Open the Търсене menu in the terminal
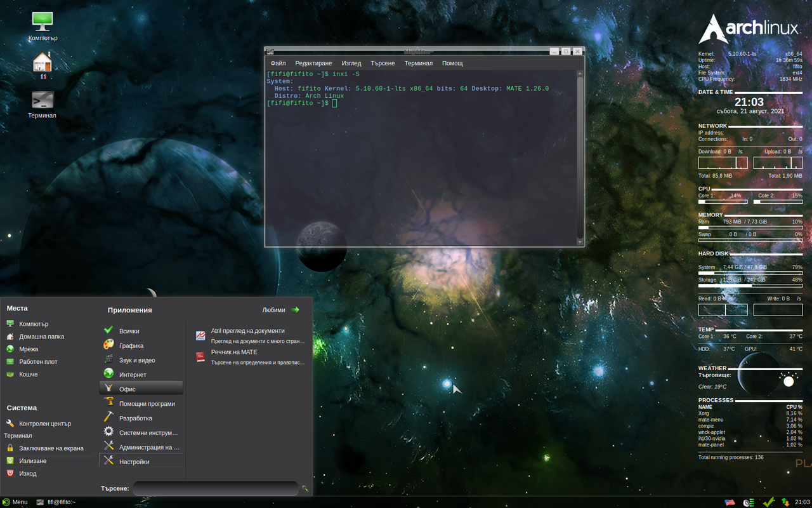812x508 pixels. 383,63
